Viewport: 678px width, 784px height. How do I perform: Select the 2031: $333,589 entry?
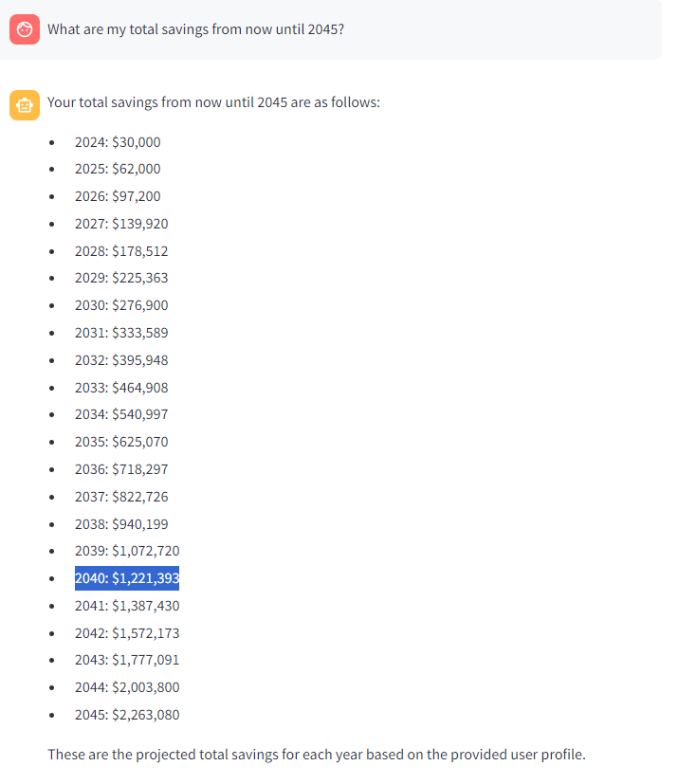point(121,333)
